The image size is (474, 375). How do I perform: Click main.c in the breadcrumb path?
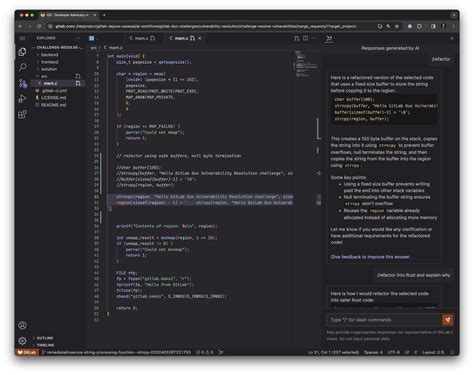pyautogui.click(x=115, y=48)
